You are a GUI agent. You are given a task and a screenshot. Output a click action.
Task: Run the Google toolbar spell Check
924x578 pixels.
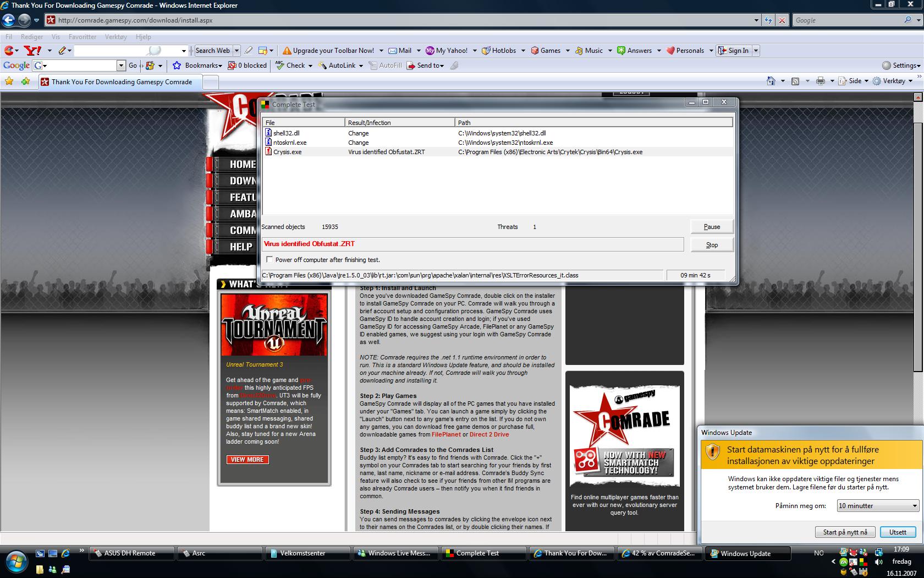[290, 66]
